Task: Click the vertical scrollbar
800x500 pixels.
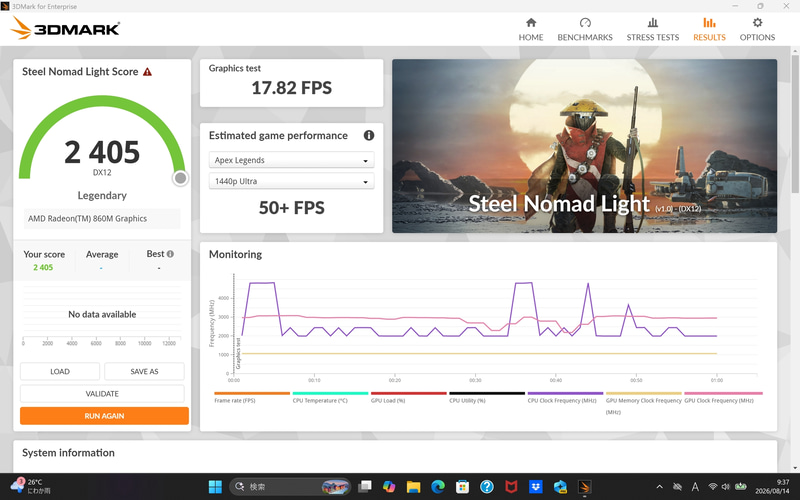Action: tap(795, 122)
